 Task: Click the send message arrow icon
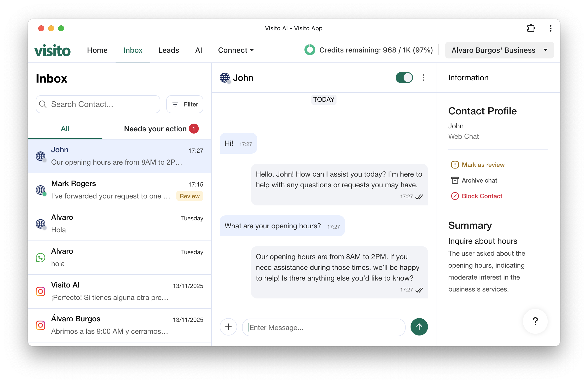(x=419, y=327)
